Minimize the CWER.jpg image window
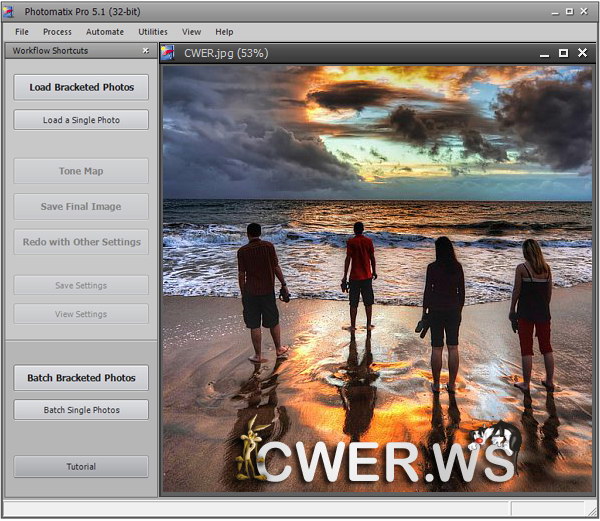 542,53
